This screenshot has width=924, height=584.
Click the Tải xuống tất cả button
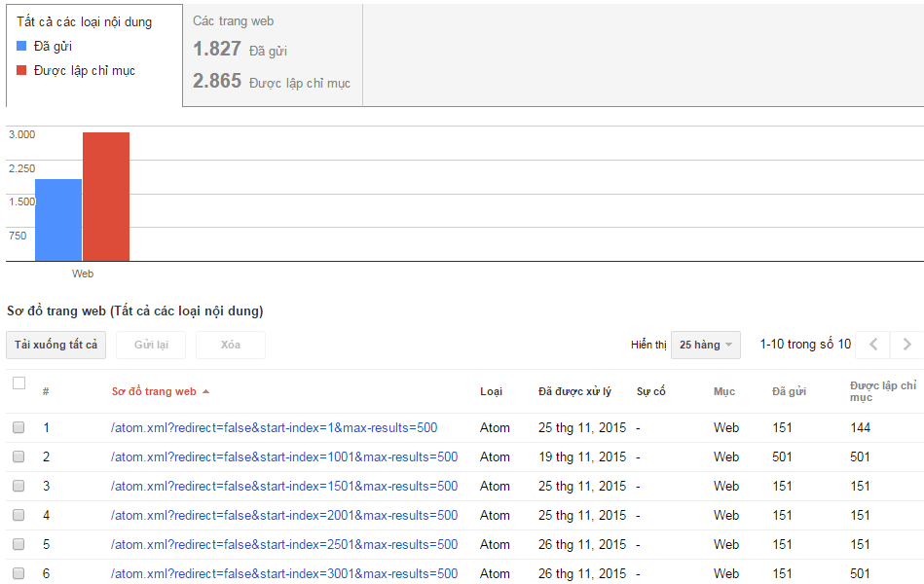click(55, 345)
